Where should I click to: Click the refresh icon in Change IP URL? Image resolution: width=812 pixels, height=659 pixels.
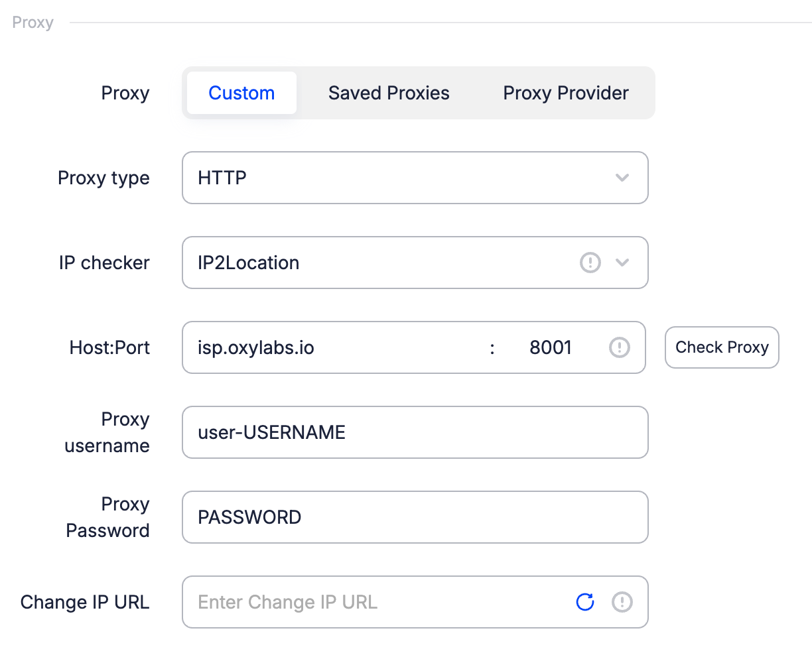585,602
